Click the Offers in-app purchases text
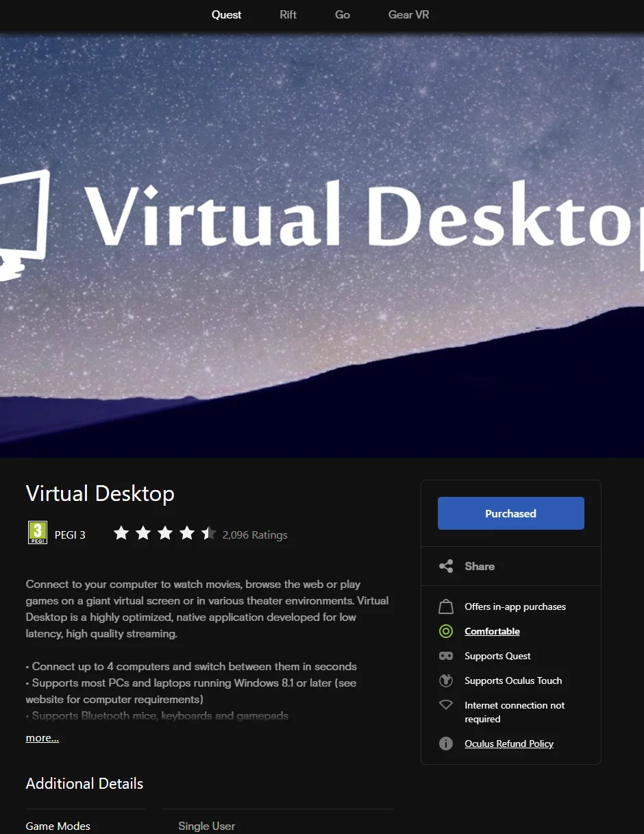 (515, 606)
